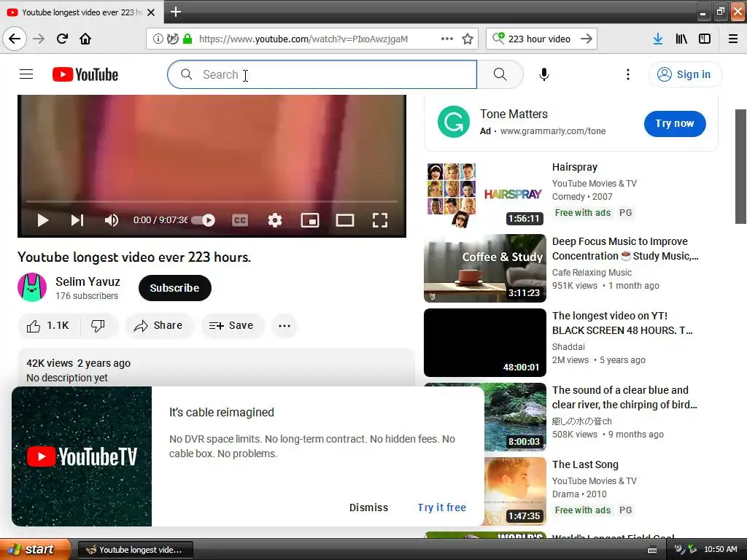The height and width of the screenshot is (560, 747).
Task: Click Try now on Grammarly ad
Action: (x=675, y=123)
